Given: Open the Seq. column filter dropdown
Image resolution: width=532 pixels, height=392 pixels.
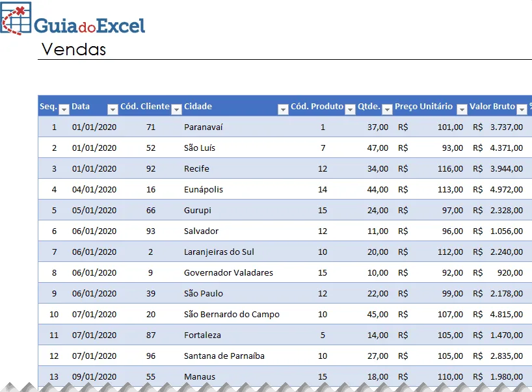Looking at the screenshot, I should pos(64,109).
